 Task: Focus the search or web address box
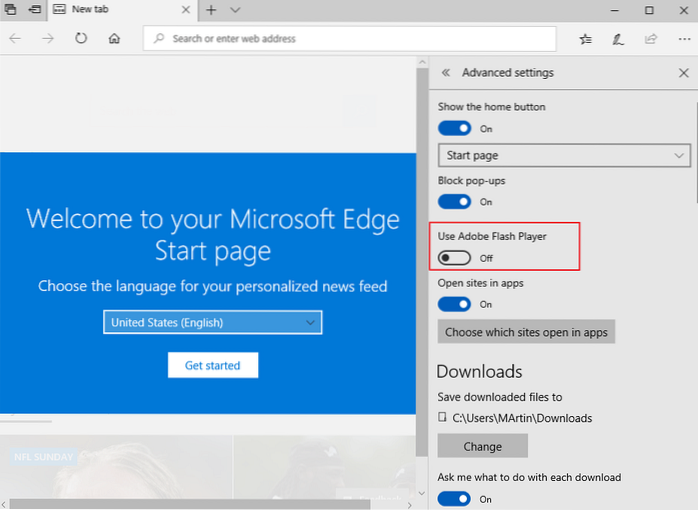coord(350,39)
